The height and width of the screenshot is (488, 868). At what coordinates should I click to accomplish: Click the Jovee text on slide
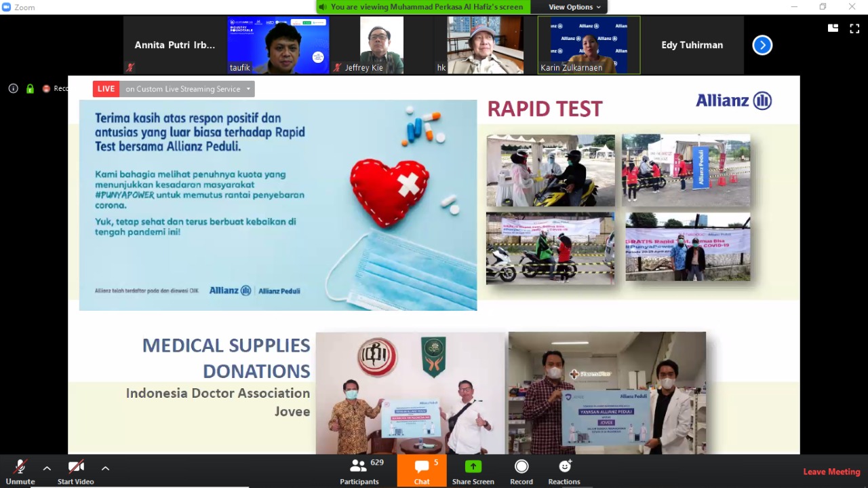pos(292,411)
